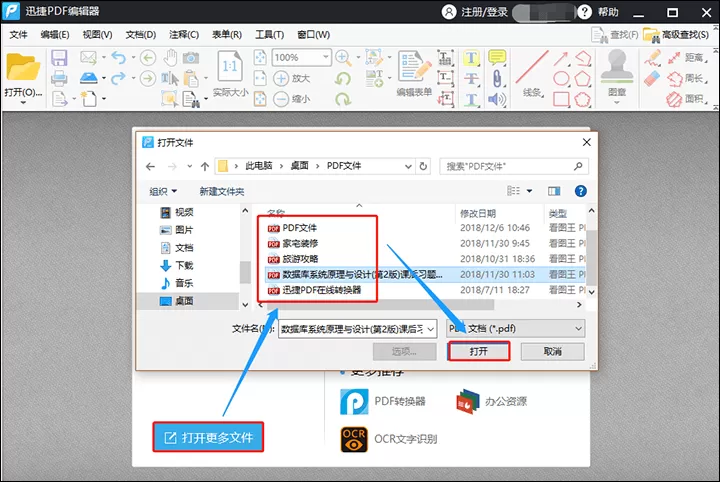Click the Redo arrow icon
This screenshot has width=720, height=482.
(118, 78)
